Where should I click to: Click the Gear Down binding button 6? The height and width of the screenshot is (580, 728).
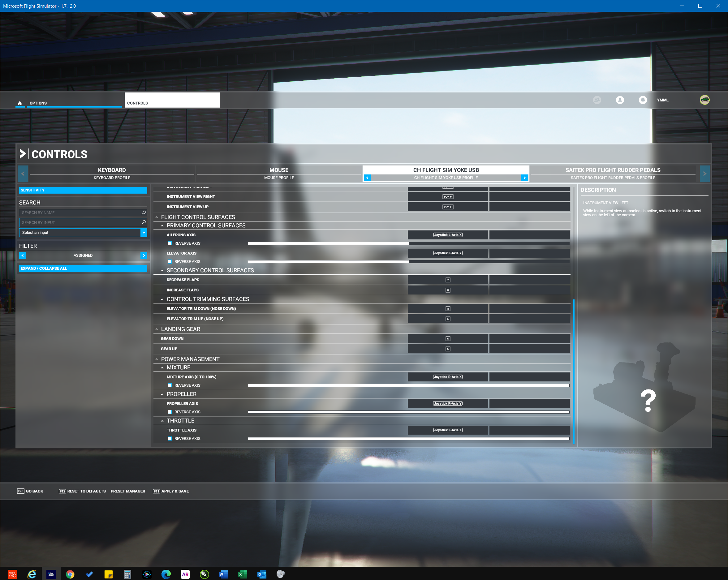(x=448, y=338)
